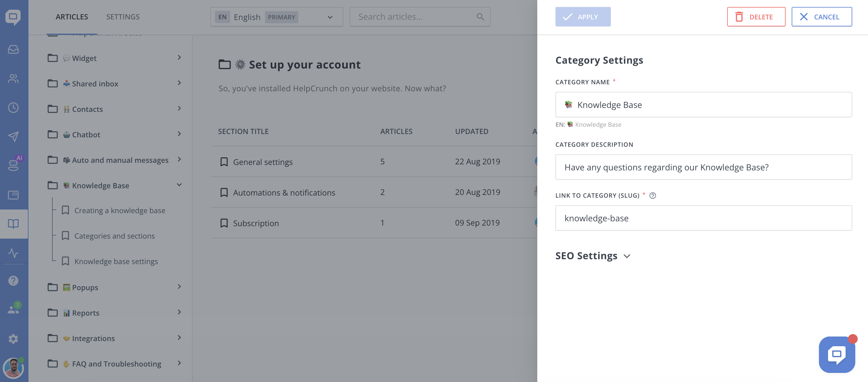Click the Category Description input field
Viewport: 868px width, 382px height.
click(703, 167)
